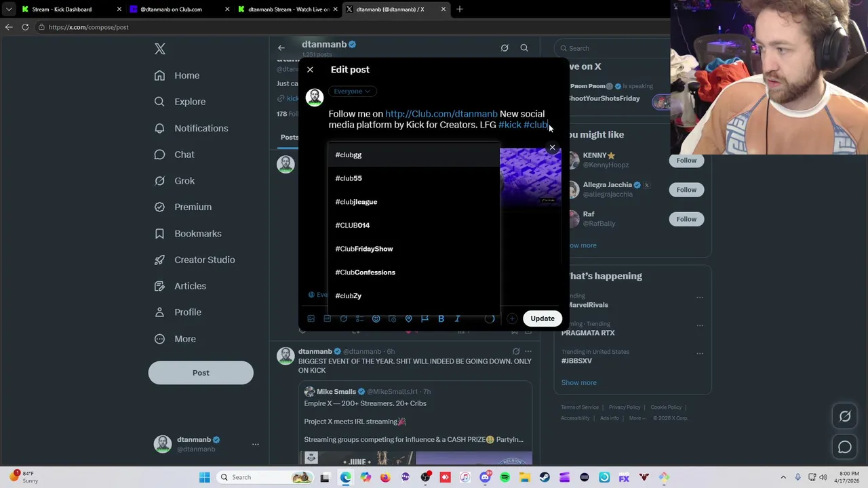Reload the page in browser
Viewport: 868px width, 488px height.
coord(25,27)
